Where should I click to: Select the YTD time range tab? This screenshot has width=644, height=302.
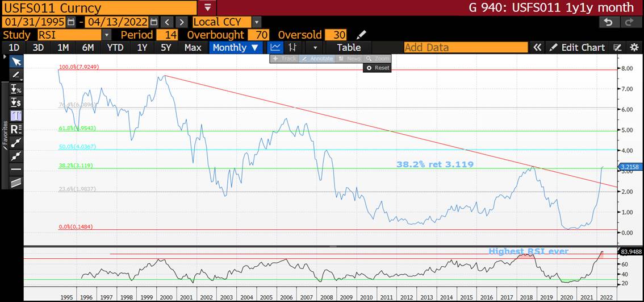click(115, 48)
